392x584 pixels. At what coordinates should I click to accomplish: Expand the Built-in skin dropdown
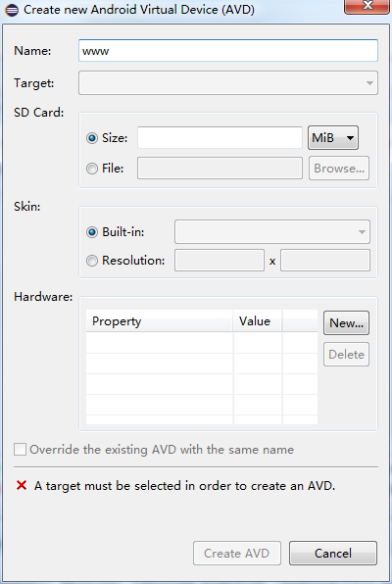point(272,232)
